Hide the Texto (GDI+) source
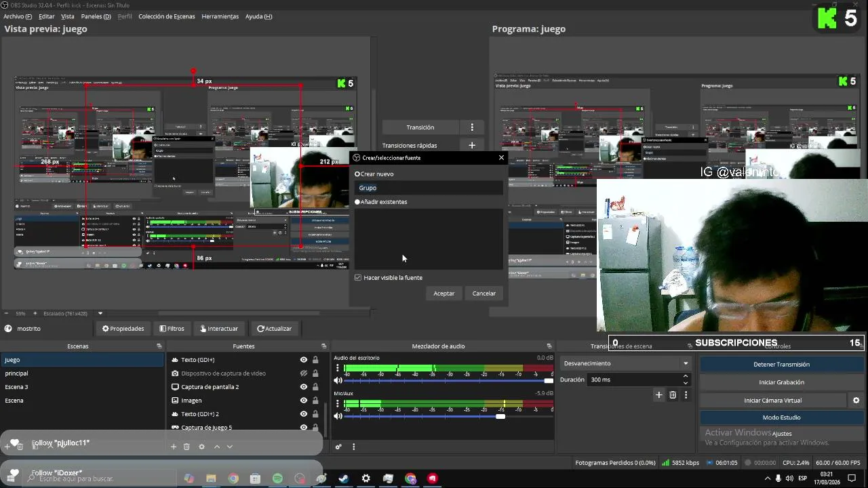This screenshot has height=488, width=868. [x=304, y=360]
